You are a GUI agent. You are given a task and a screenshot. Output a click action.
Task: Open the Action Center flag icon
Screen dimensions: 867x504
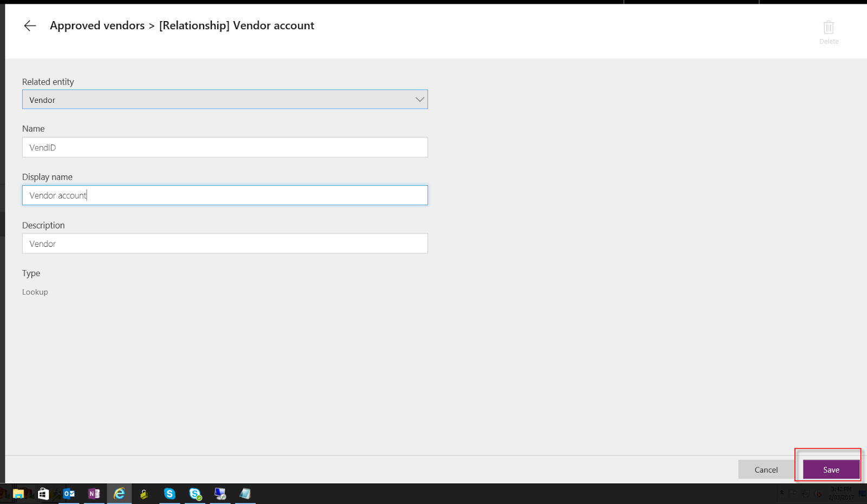(x=793, y=494)
